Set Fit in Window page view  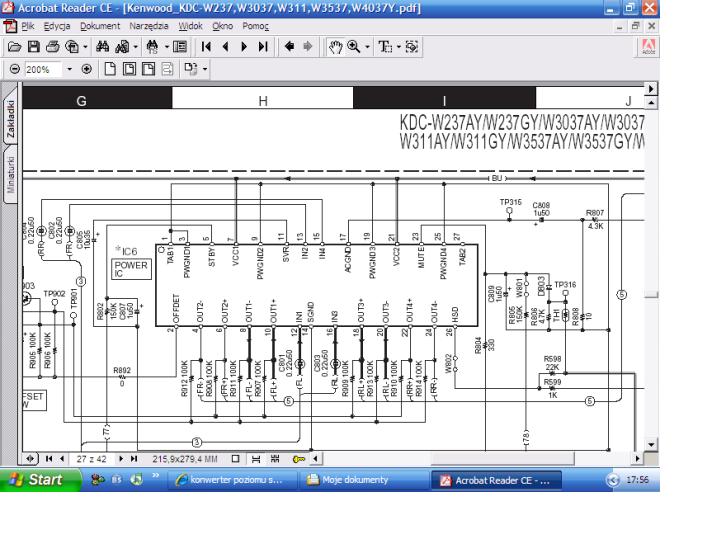[129, 69]
